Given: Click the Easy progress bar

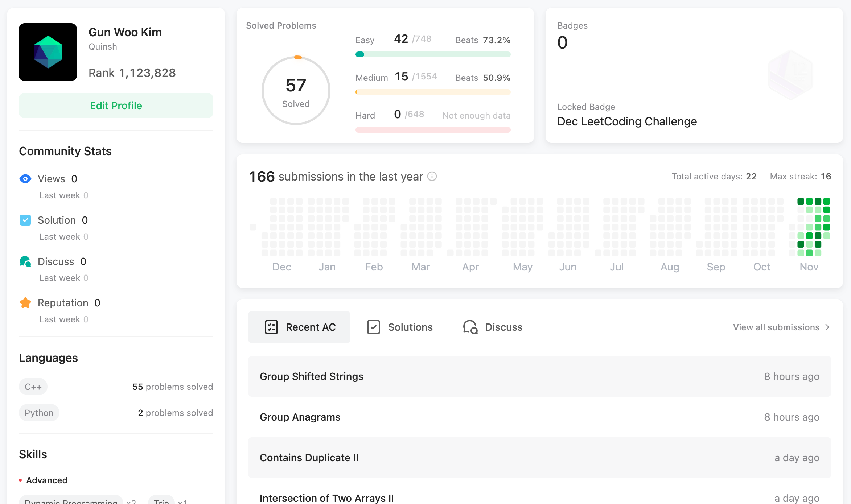Looking at the screenshot, I should [x=433, y=54].
